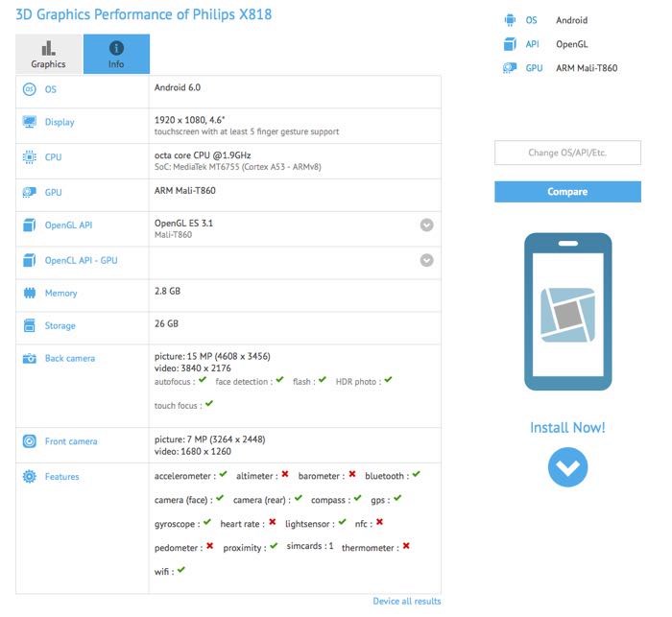
Task: Click the sidebar GPU card icon
Action: (510, 68)
